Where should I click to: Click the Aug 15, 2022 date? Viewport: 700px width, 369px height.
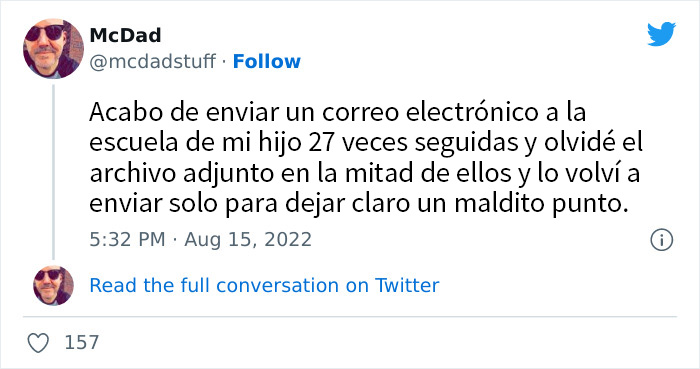(248, 240)
